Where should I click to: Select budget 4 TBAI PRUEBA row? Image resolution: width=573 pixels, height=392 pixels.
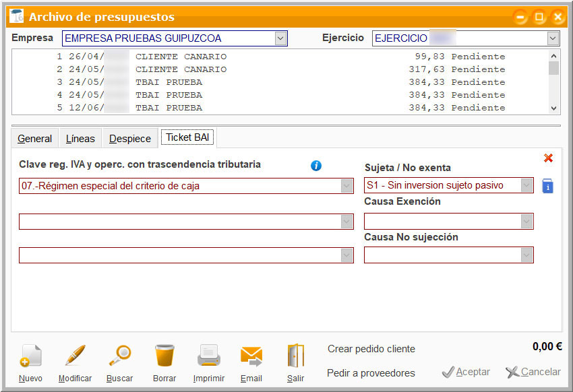280,95
